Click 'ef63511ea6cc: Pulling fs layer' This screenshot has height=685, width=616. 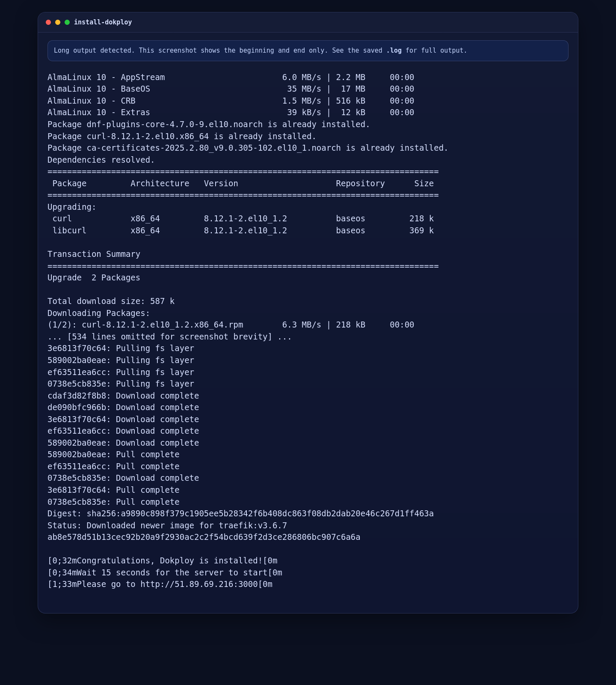[121, 372]
